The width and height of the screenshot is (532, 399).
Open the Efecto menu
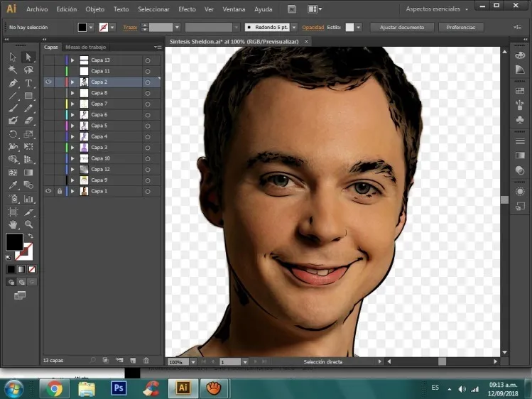click(187, 9)
